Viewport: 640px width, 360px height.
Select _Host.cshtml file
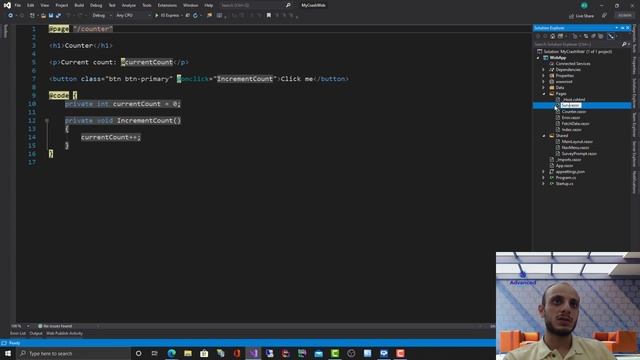(573, 100)
